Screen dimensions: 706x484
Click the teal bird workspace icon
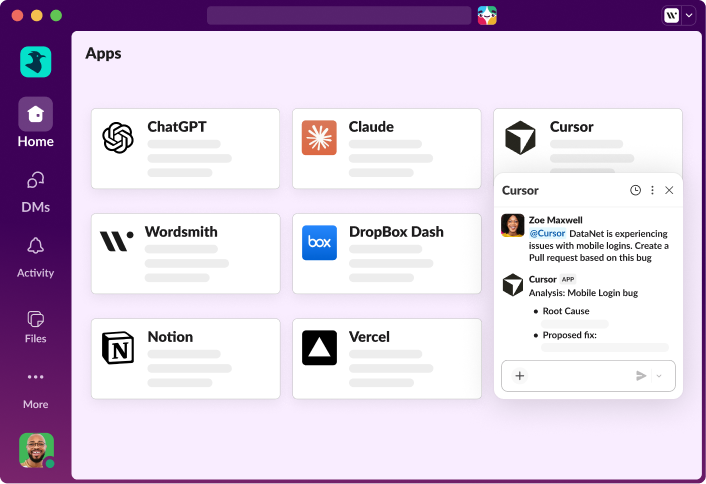(36, 62)
